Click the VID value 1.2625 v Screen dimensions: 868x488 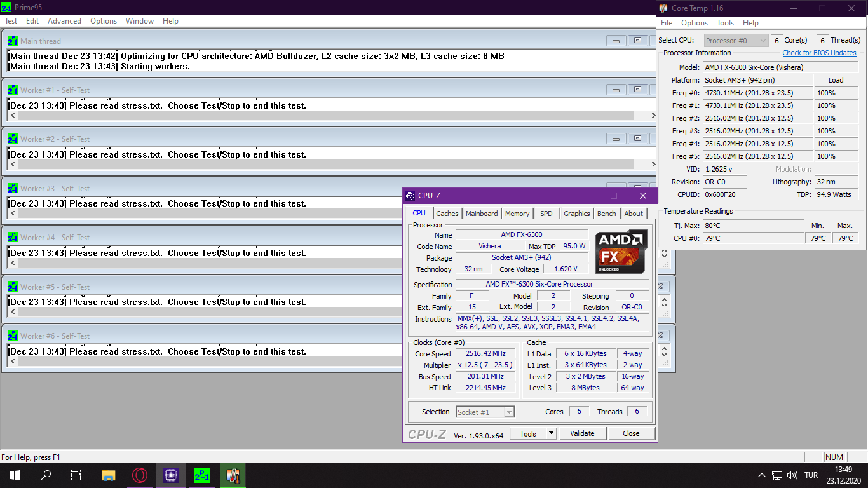tap(724, 169)
